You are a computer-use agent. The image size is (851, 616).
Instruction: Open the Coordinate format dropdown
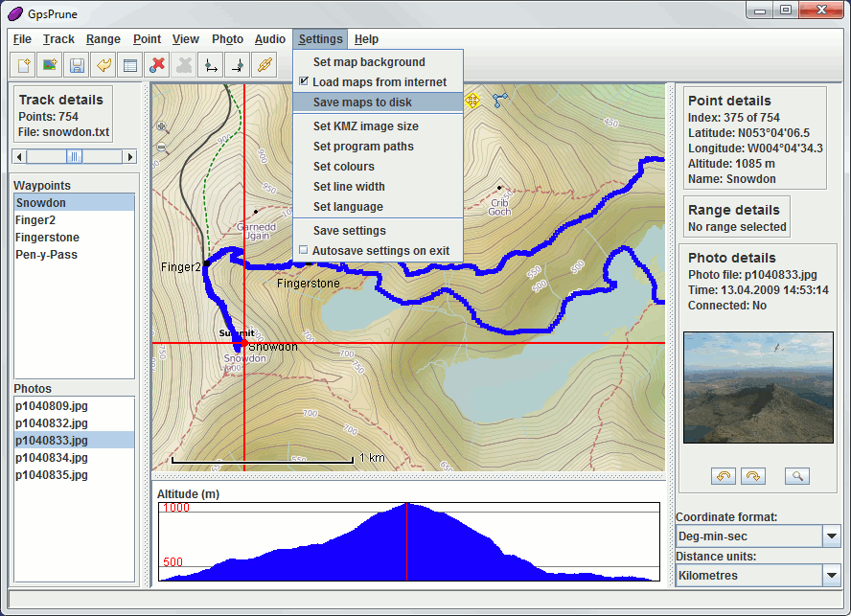point(832,536)
